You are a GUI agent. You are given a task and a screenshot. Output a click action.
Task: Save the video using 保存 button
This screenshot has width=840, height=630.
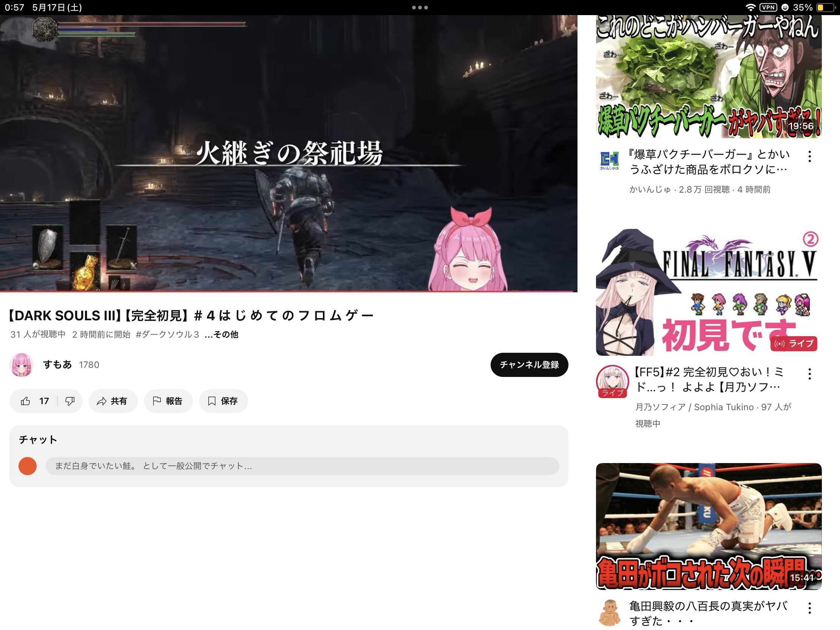tap(223, 401)
